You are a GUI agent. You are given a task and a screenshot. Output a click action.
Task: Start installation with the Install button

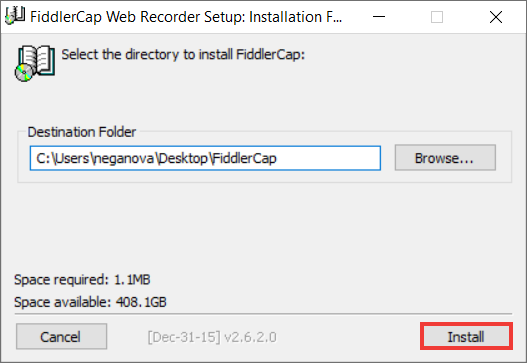pos(466,336)
